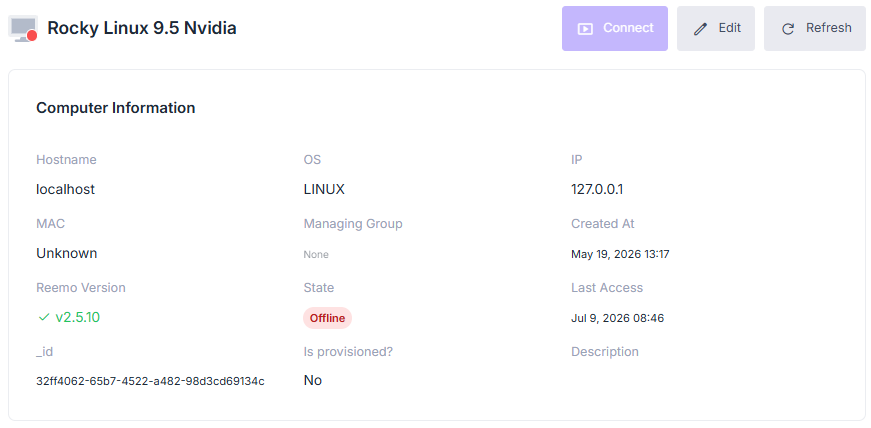The height and width of the screenshot is (428, 871).
Task: Click the Computer Information heading
Action: point(116,108)
